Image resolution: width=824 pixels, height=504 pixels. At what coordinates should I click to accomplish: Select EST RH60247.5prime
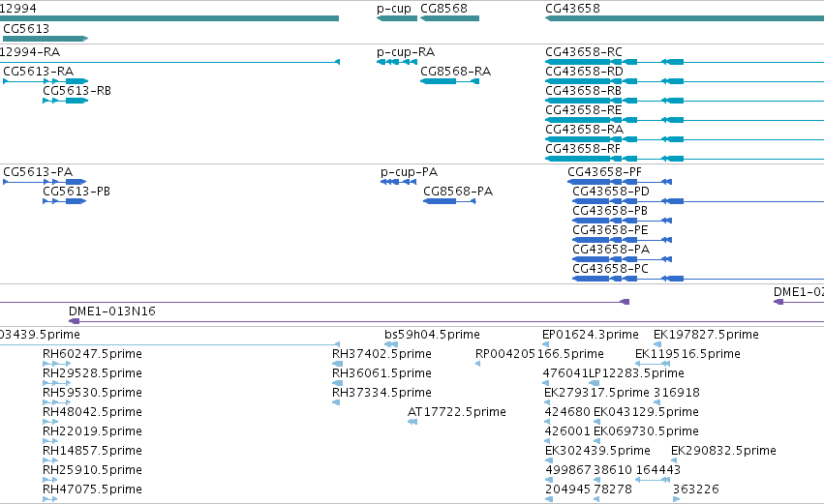pos(92,353)
